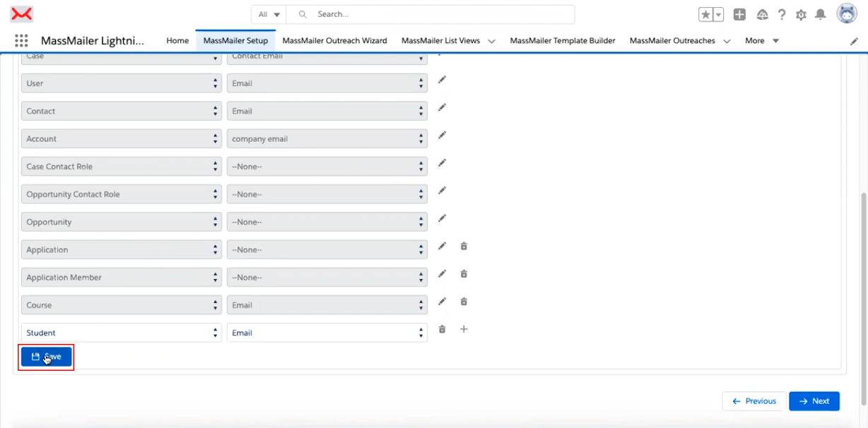
Task: Open the Trailhead guidance icon
Action: [762, 14]
